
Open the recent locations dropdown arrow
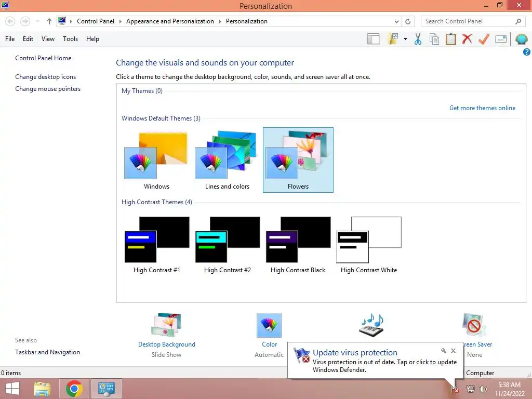point(37,21)
